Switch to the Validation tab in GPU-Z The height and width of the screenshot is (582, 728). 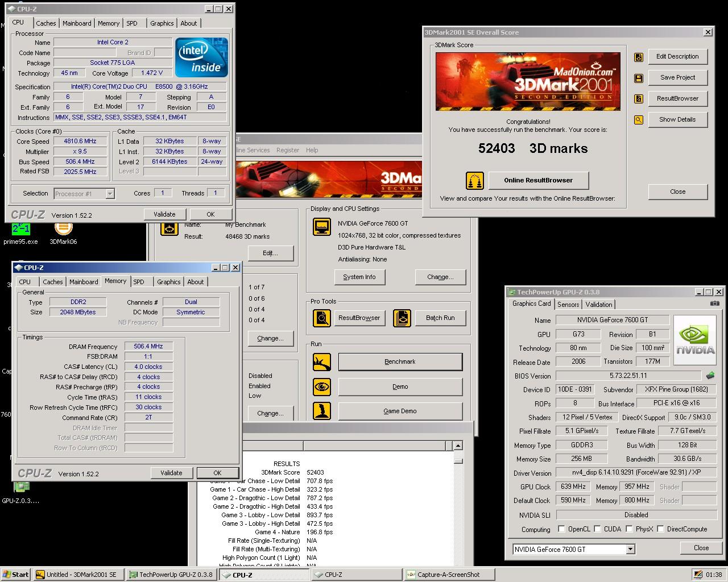pyautogui.click(x=599, y=305)
